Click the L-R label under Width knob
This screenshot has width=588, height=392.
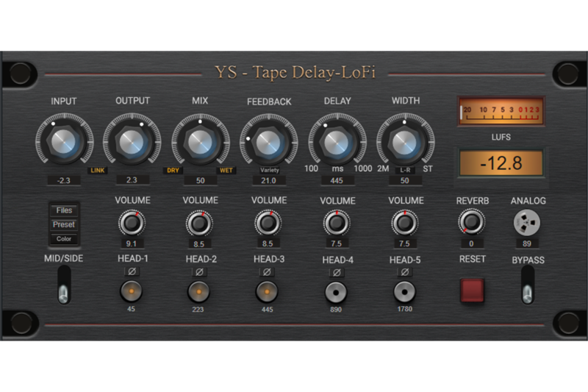point(405,170)
